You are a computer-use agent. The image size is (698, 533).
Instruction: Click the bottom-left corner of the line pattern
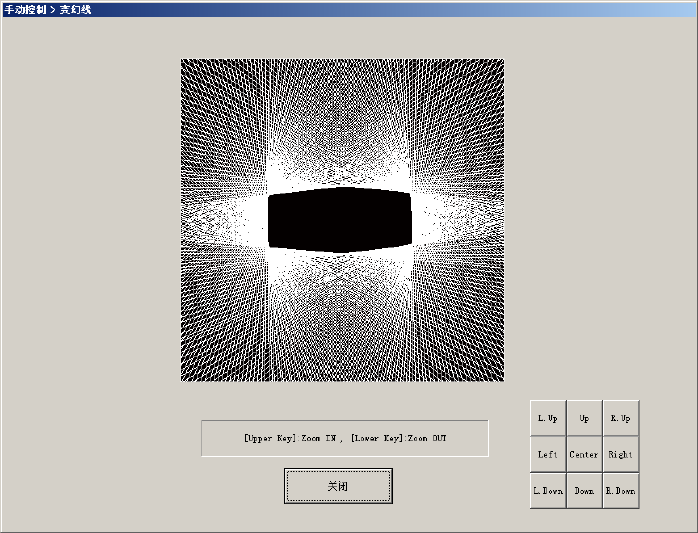pos(184,378)
